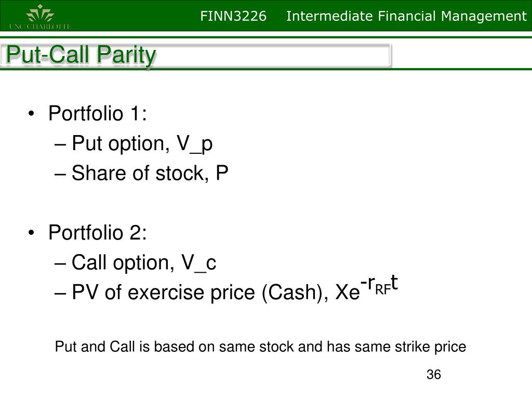This screenshot has width=532, height=399.
Task: Click the bullet dot before Portfolio 2
Action: click(x=31, y=233)
